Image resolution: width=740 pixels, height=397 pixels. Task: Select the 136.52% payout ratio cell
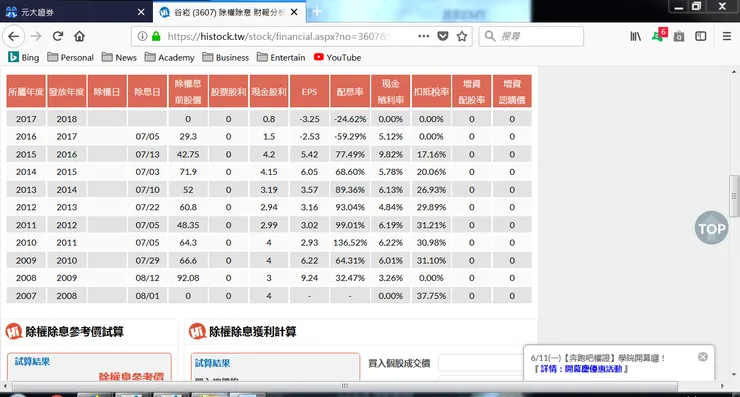coord(350,243)
